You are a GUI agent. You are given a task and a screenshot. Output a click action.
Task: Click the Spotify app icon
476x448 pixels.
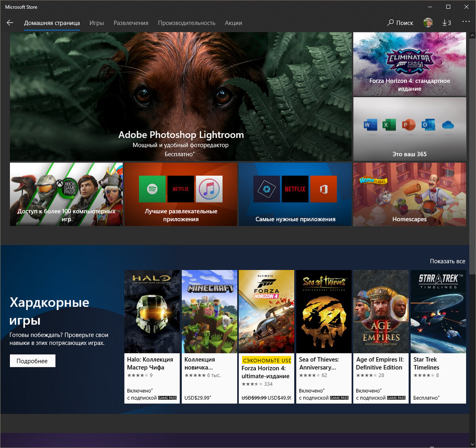coord(152,189)
